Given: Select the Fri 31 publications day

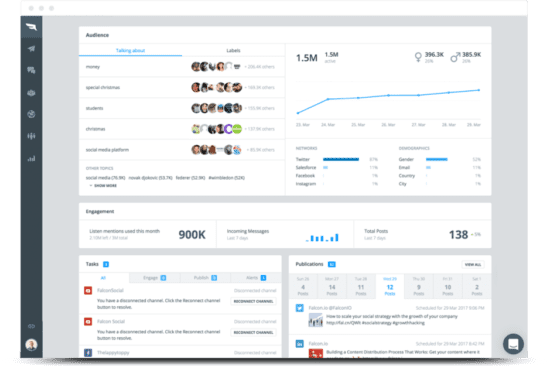Looking at the screenshot, I should [x=448, y=286].
